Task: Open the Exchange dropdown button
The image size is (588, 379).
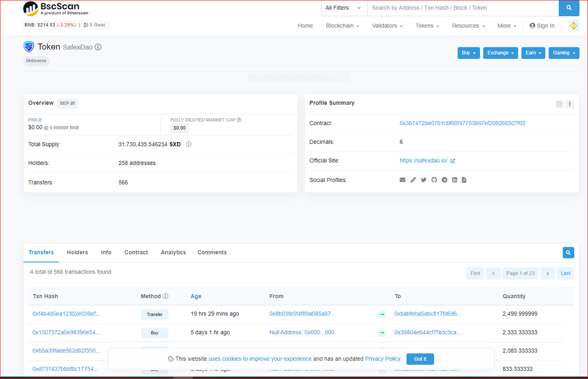Action: pyautogui.click(x=501, y=53)
